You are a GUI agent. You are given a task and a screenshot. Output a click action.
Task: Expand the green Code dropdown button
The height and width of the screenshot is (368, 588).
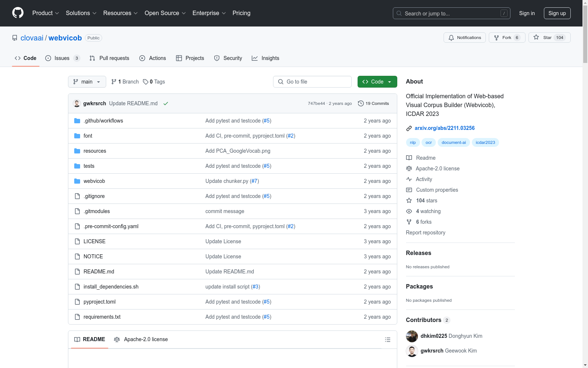[377, 82]
